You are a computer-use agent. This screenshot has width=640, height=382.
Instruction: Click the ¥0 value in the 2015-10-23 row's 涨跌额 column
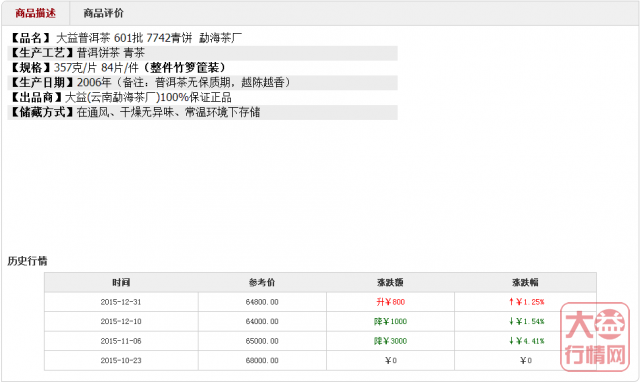tap(391, 361)
